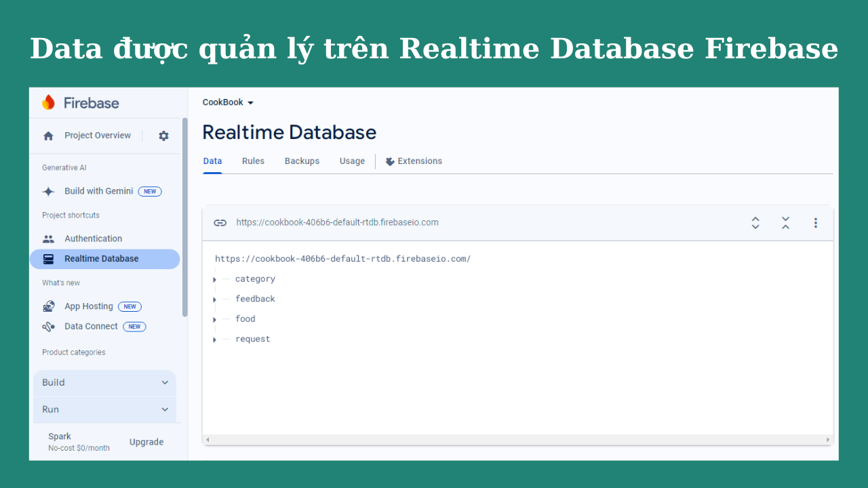
Task: Click the NEW badge next to Build with Gemini
Action: [x=150, y=191]
